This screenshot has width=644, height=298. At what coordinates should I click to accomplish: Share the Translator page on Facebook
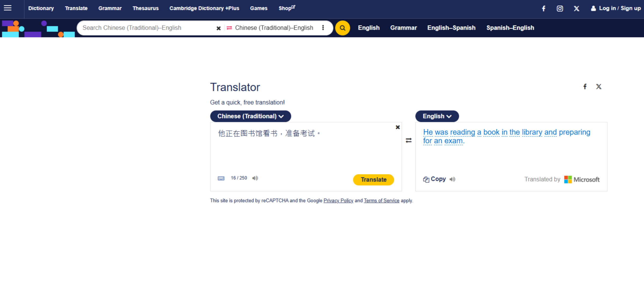point(585,86)
